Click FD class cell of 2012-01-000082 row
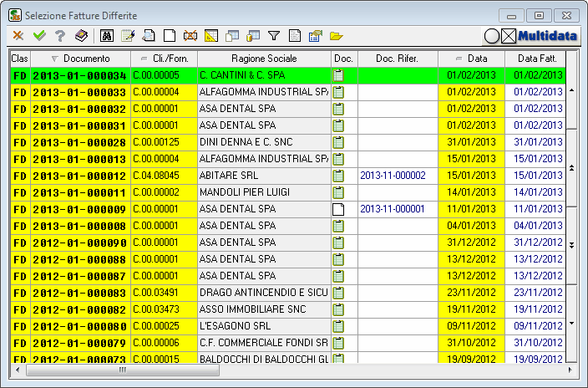The image size is (588, 388). pos(20,309)
